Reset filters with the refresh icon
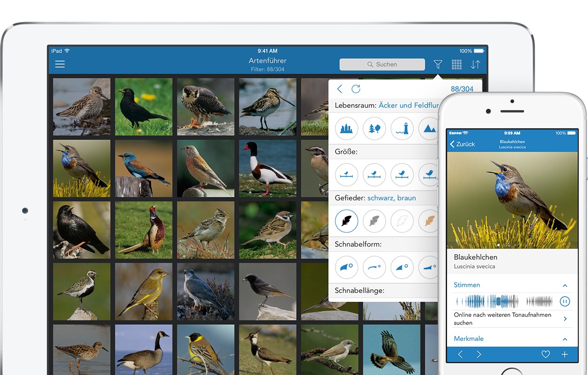Image resolution: width=588 pixels, height=375 pixels. tap(356, 89)
